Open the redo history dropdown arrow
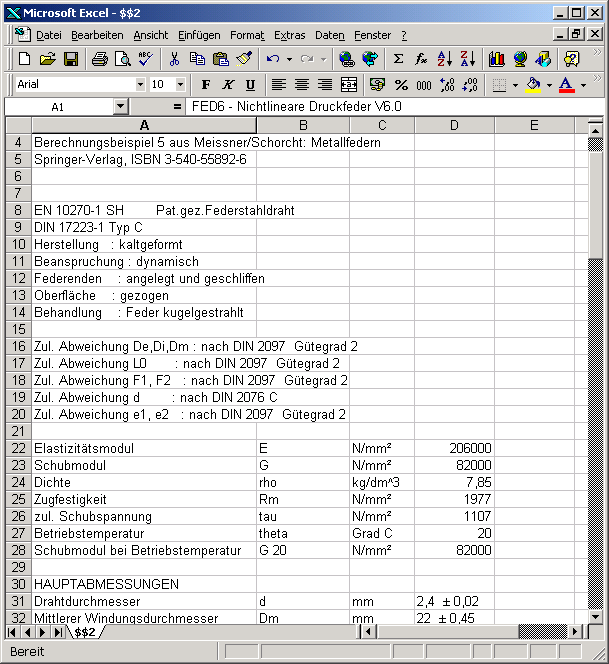609x664 pixels. tap(324, 59)
